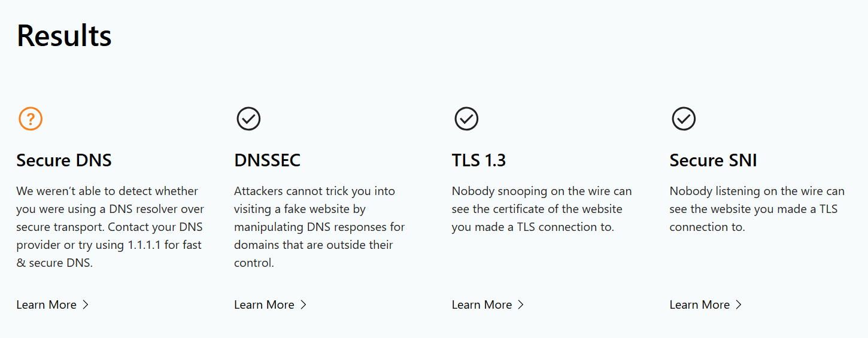Click the TLS 1.3 checkmark icon
Image resolution: width=868 pixels, height=338 pixels.
(466, 119)
